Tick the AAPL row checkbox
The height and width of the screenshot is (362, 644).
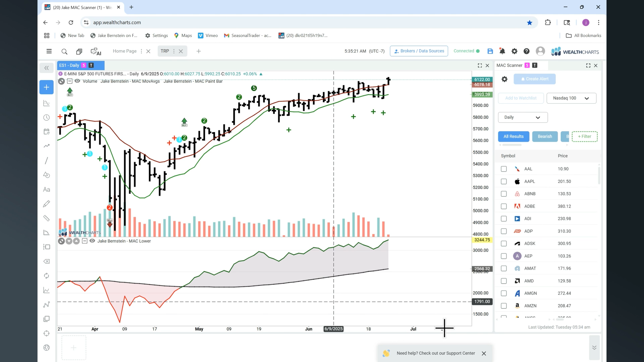point(504,181)
